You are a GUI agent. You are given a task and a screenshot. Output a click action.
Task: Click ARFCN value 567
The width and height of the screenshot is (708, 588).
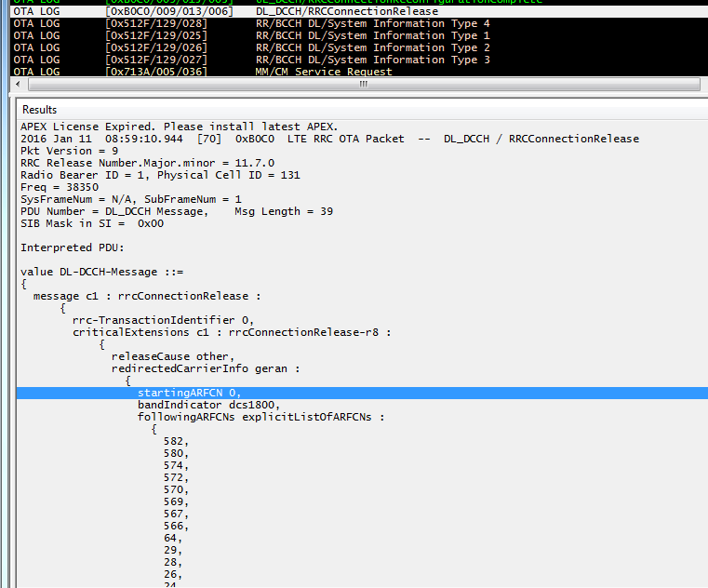coord(176,514)
